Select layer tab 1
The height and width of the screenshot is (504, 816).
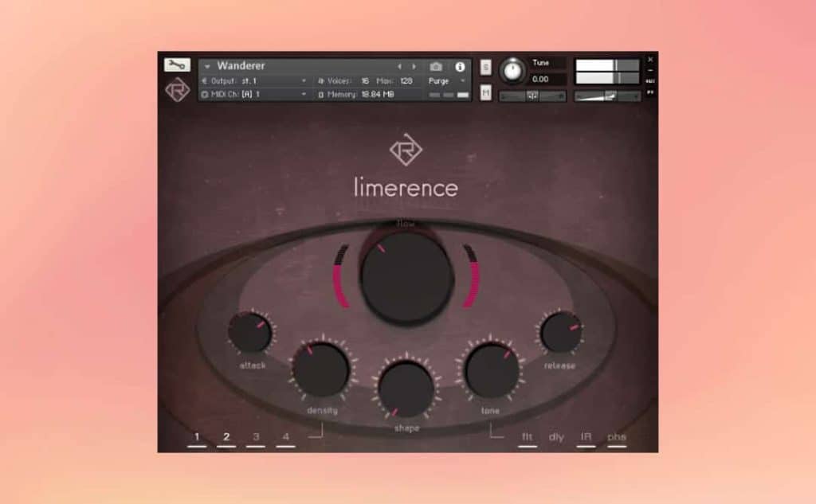[x=197, y=438]
